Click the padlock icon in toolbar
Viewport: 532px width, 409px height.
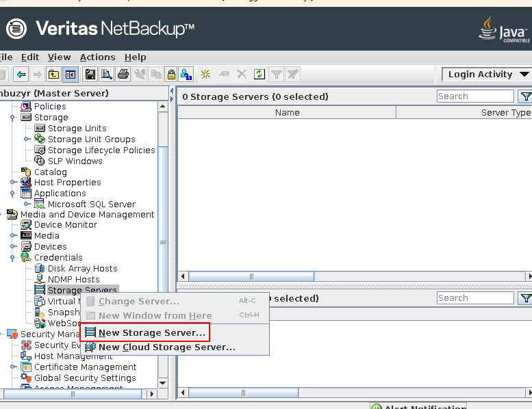(172, 75)
